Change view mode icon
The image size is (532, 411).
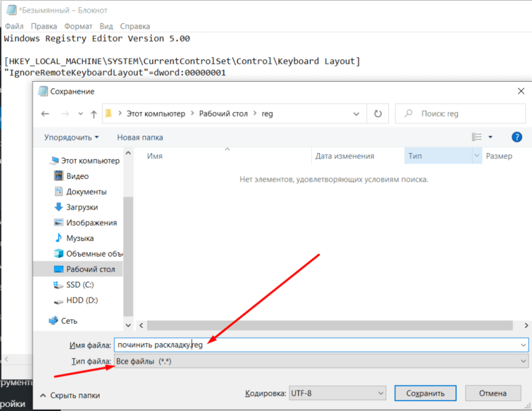(x=477, y=137)
